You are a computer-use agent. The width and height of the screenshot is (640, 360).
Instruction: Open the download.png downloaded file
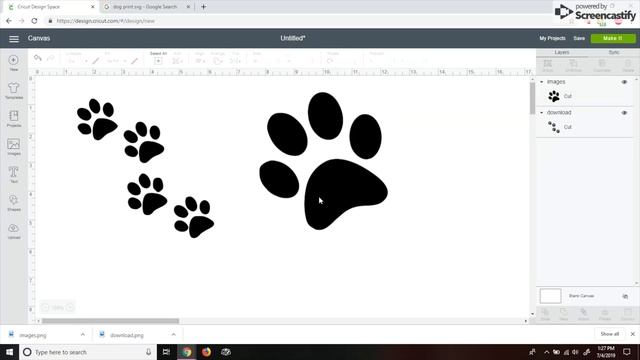coord(127,335)
